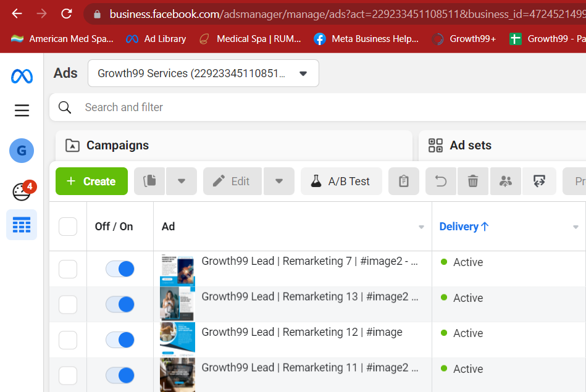Sort by the Delivery column header
The height and width of the screenshot is (392, 586).
[x=464, y=227]
